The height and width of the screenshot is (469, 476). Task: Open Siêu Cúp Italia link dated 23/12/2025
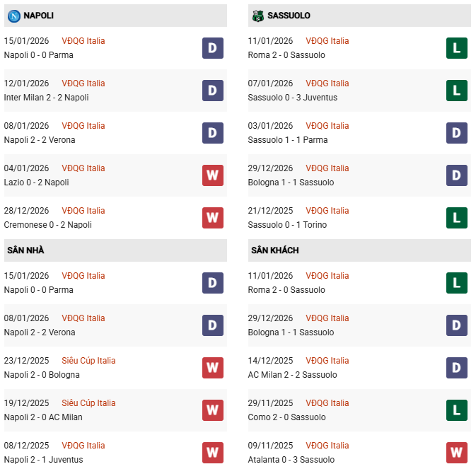point(88,361)
